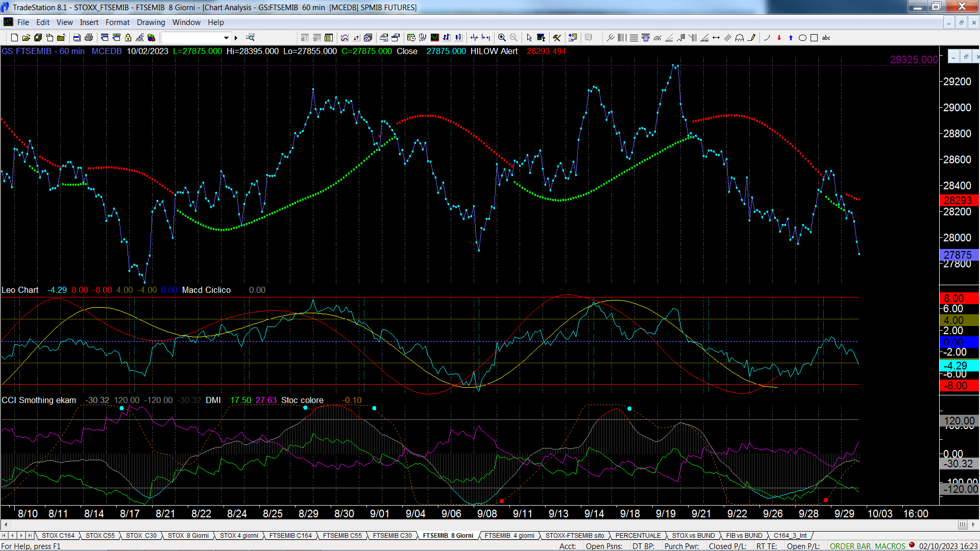The height and width of the screenshot is (551, 980).
Task: Click horizontal scrollbar right arrow
Action: 973,524
